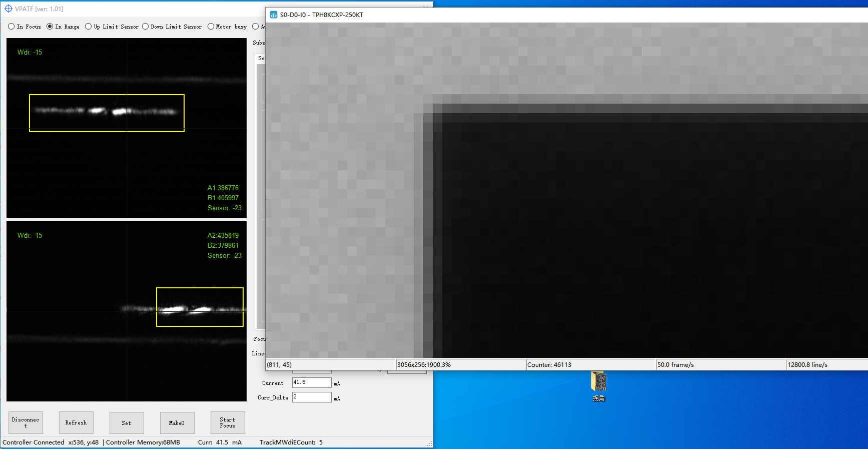Select the Motor busy radio button

(x=211, y=27)
